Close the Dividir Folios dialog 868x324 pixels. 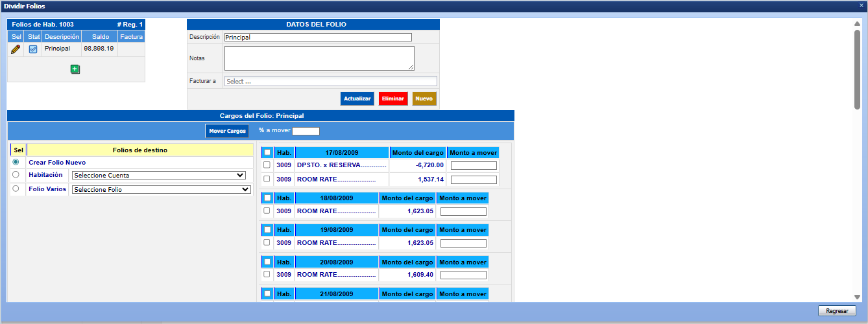(861, 5)
